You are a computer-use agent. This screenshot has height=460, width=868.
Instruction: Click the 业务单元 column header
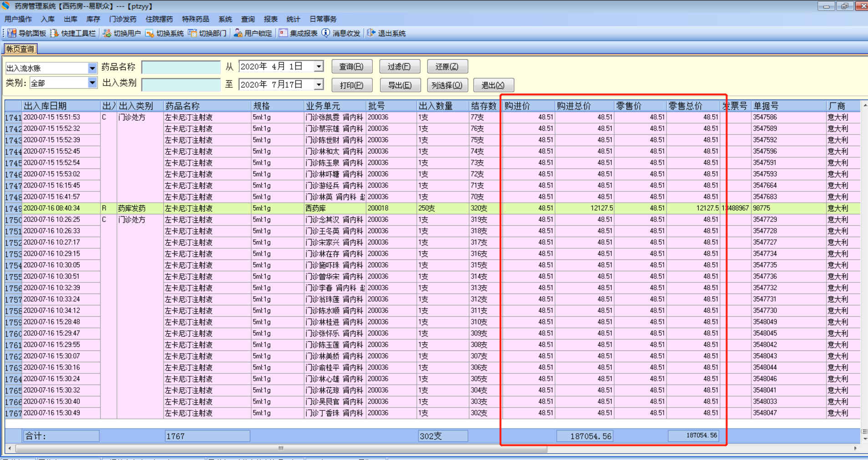coord(335,106)
